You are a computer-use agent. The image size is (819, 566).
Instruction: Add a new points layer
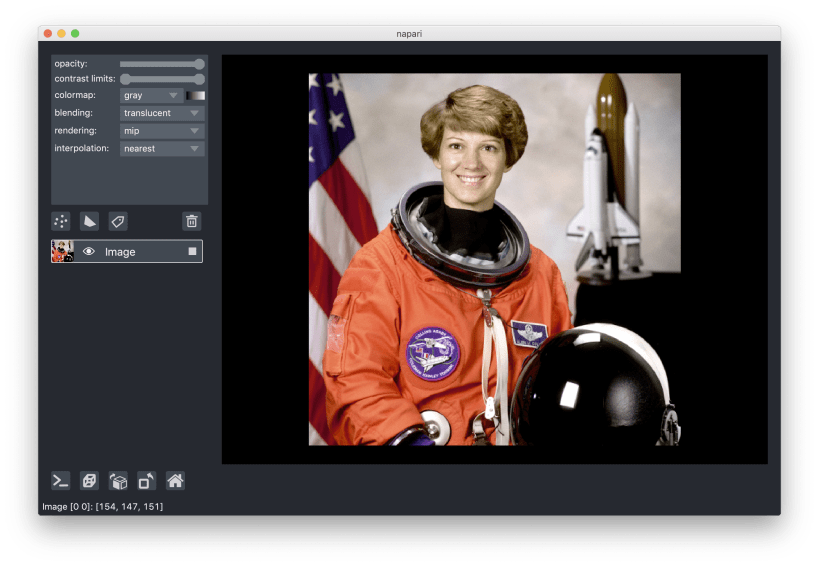click(61, 221)
